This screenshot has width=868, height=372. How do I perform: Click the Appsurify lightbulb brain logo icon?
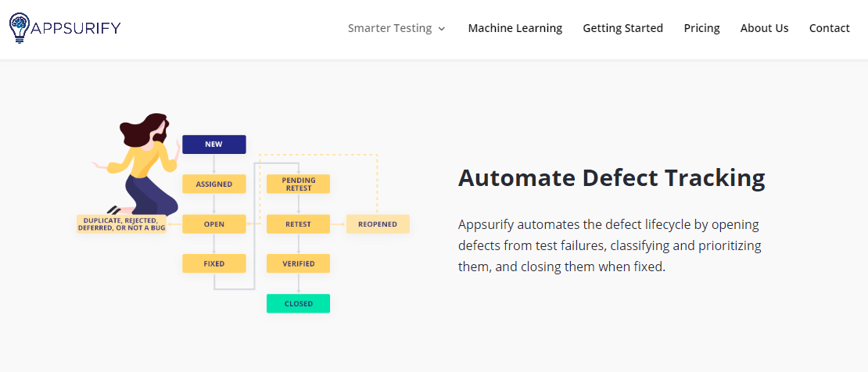point(20,27)
